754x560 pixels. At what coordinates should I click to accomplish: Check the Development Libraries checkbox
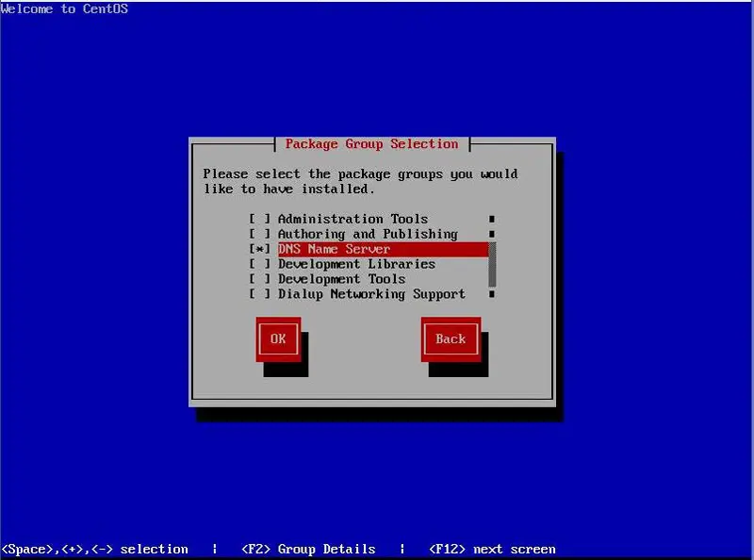click(260, 264)
